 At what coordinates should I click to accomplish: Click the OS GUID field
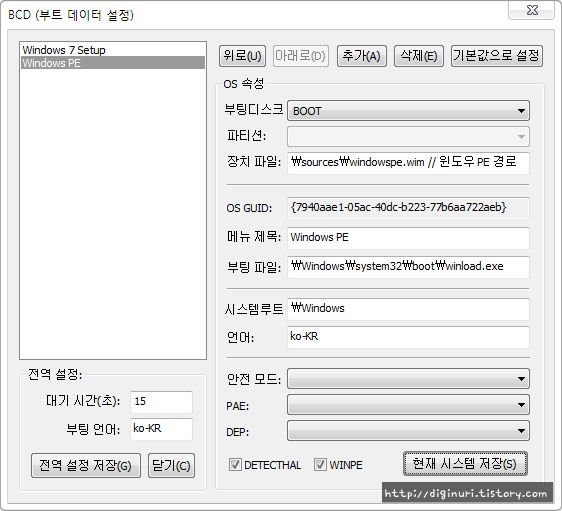[408, 208]
